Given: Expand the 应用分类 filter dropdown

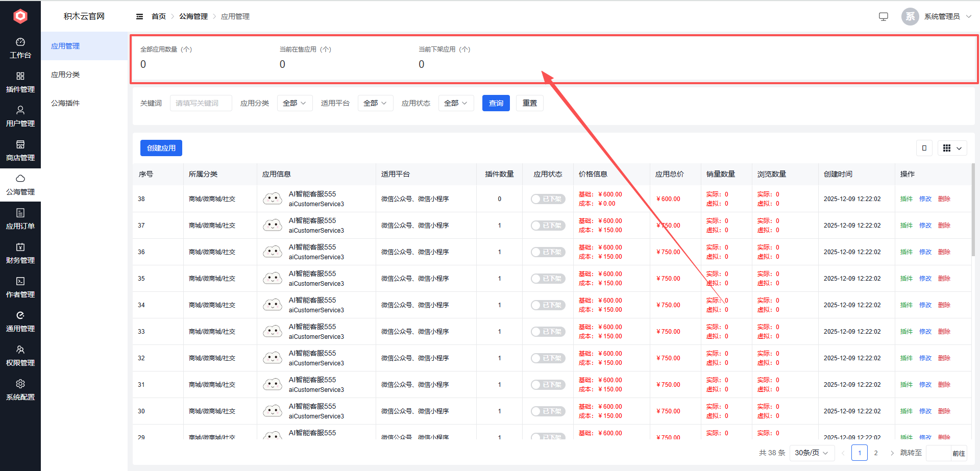Looking at the screenshot, I should (295, 103).
